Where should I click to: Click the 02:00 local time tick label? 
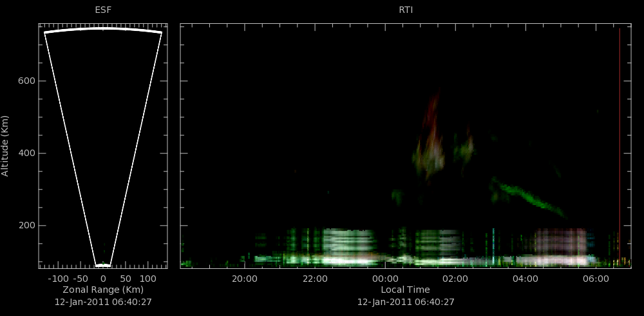point(455,279)
